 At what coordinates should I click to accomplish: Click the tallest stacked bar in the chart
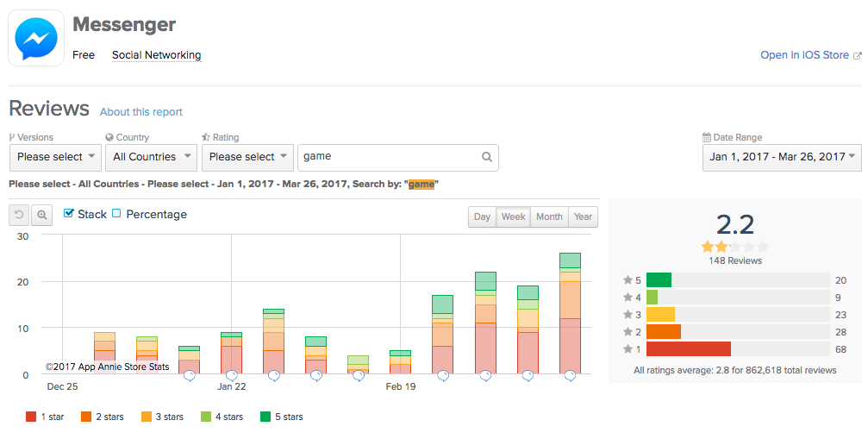[570, 313]
